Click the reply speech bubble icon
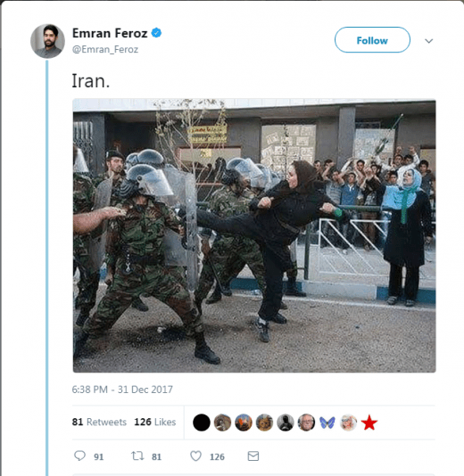 tap(79, 455)
